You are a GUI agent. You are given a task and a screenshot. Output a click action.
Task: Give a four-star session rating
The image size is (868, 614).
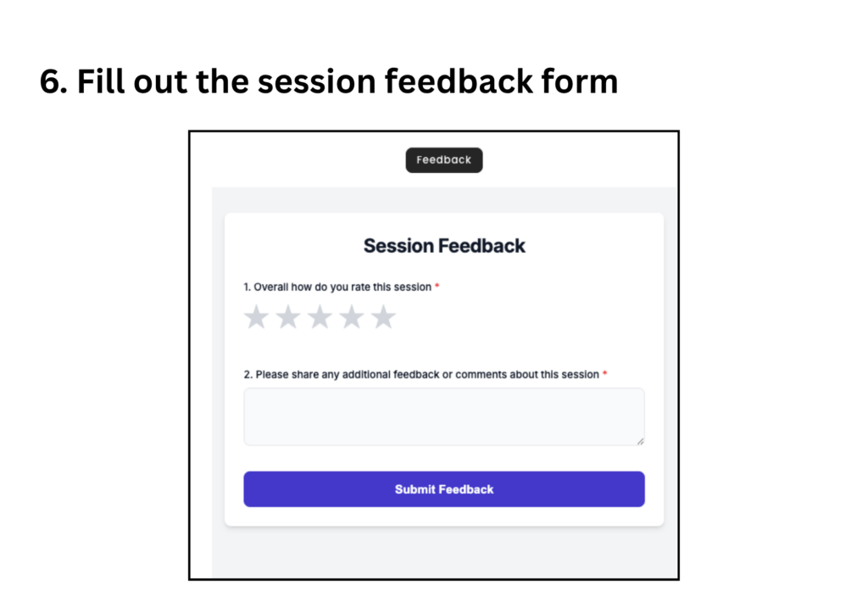pos(351,317)
